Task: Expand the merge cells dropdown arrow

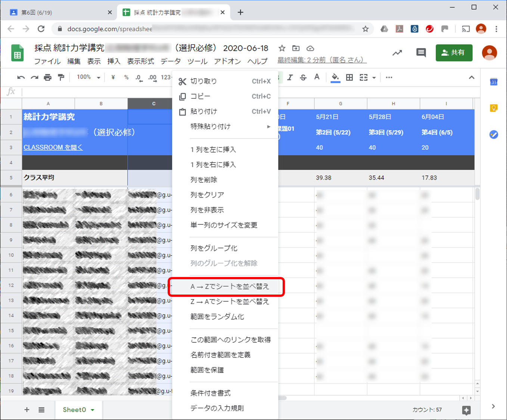Action: 374,78
